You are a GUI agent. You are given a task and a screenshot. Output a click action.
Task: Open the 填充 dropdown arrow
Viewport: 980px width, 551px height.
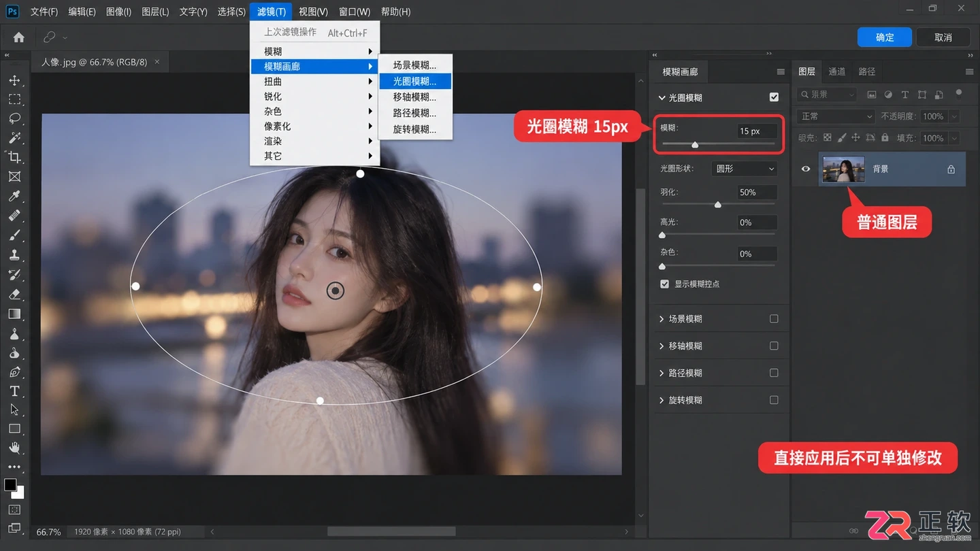pos(953,138)
